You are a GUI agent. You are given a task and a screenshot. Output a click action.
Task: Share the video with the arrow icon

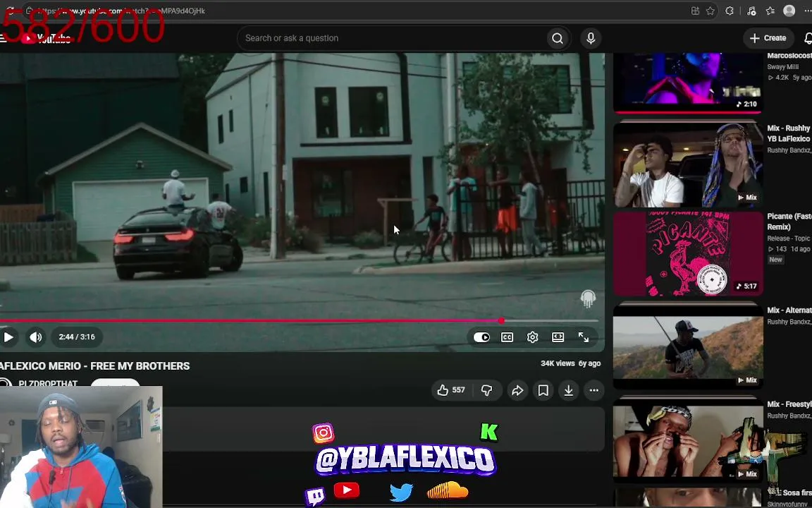point(517,390)
